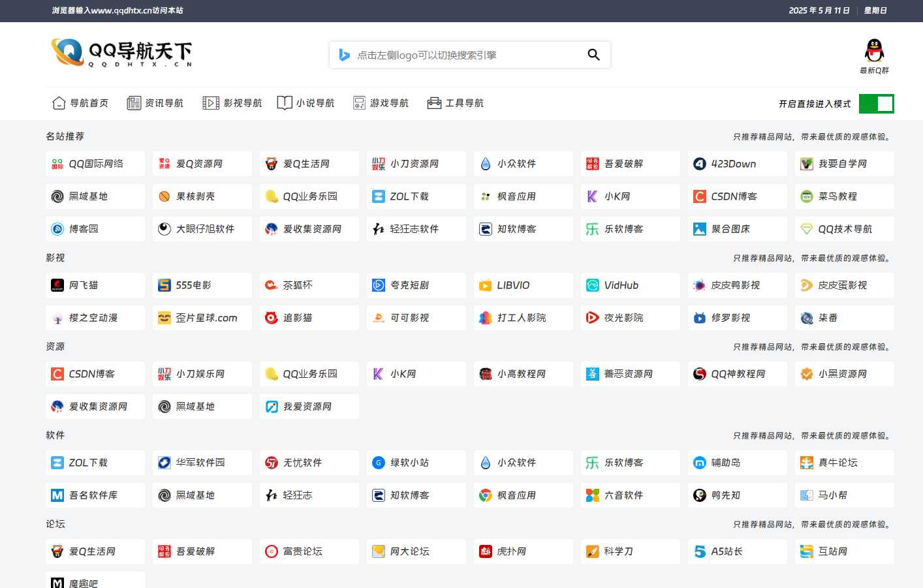
Task: Click the 我要自学网 site icon
Action: pyautogui.click(x=807, y=164)
